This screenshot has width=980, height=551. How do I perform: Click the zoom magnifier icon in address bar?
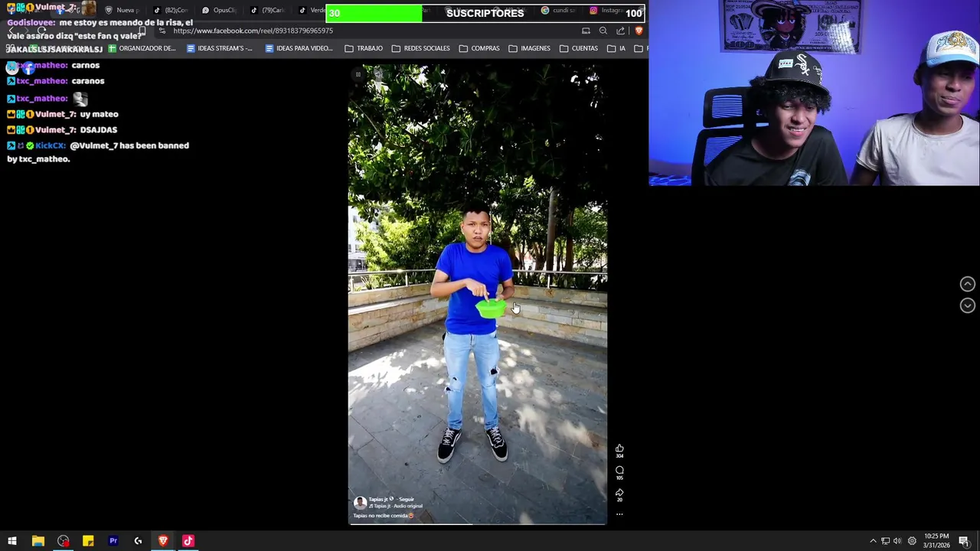(603, 31)
